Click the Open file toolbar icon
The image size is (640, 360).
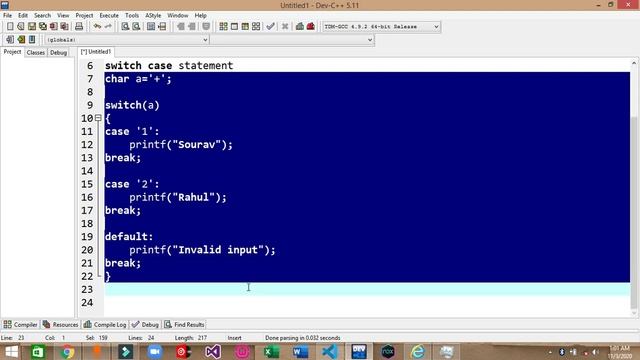[x=21, y=27]
